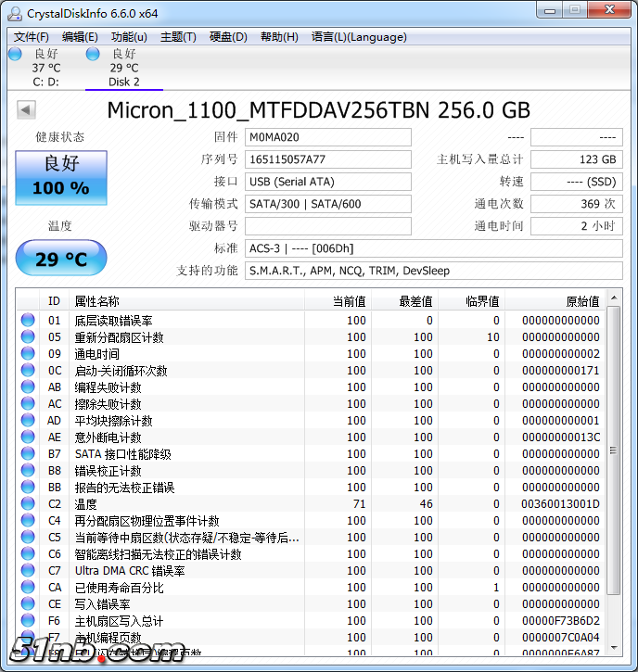Select the C: D: disk status orb

[15, 55]
